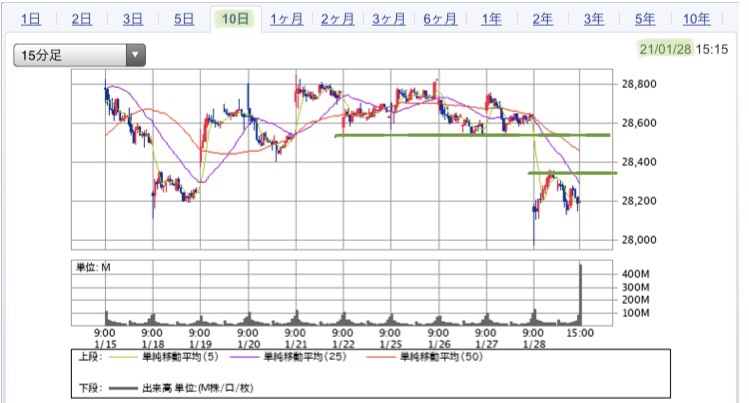Click the 9:00 1/20 time axis label
Image resolution: width=749 pixels, height=403 pixels.
pyautogui.click(x=248, y=338)
